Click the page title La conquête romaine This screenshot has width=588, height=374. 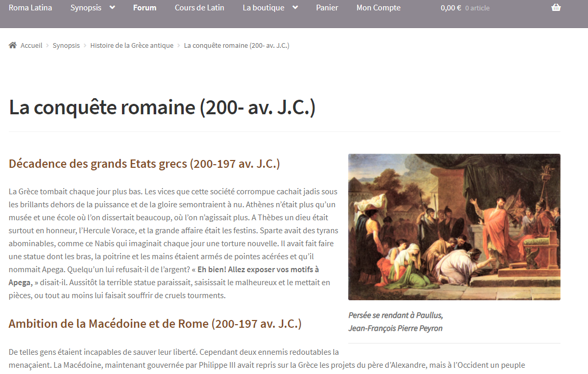point(162,108)
